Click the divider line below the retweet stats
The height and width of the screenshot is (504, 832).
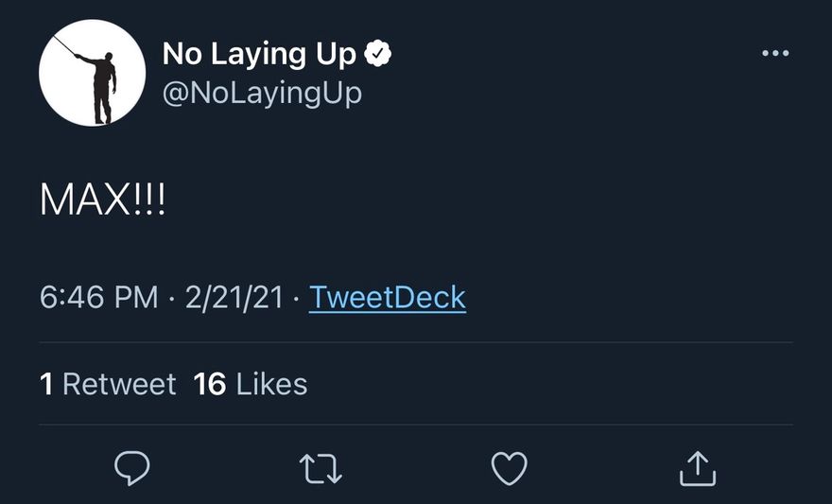coord(416,425)
